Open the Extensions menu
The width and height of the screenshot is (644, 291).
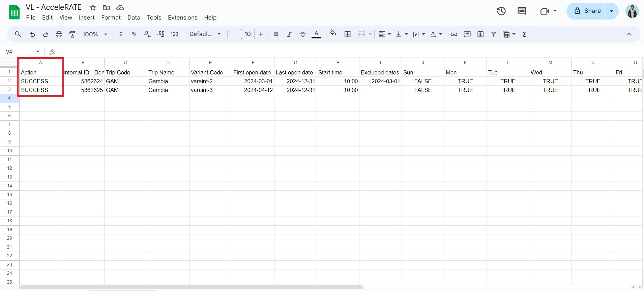point(182,18)
